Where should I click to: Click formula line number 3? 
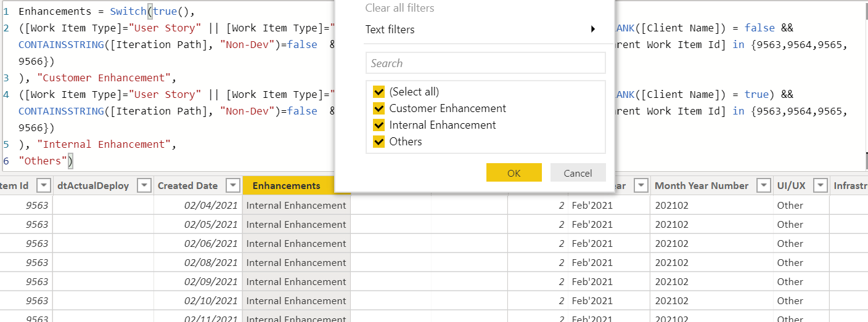pos(6,78)
